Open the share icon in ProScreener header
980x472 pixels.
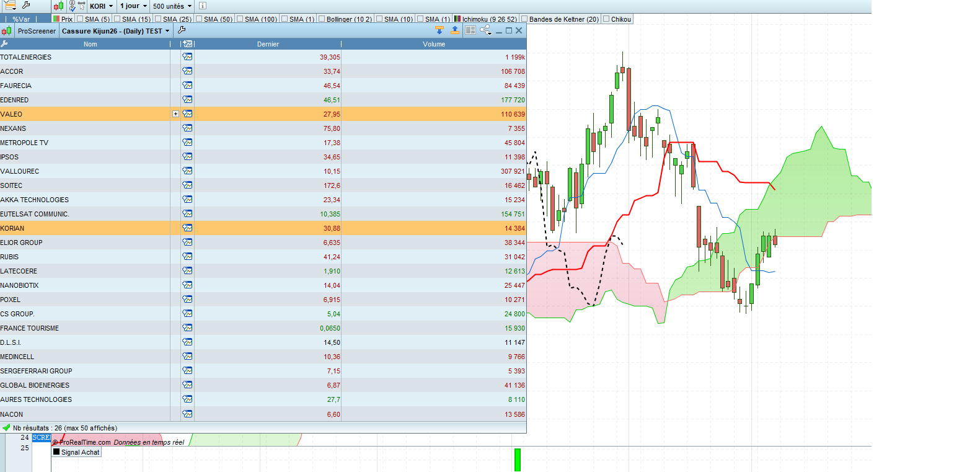pos(485,30)
